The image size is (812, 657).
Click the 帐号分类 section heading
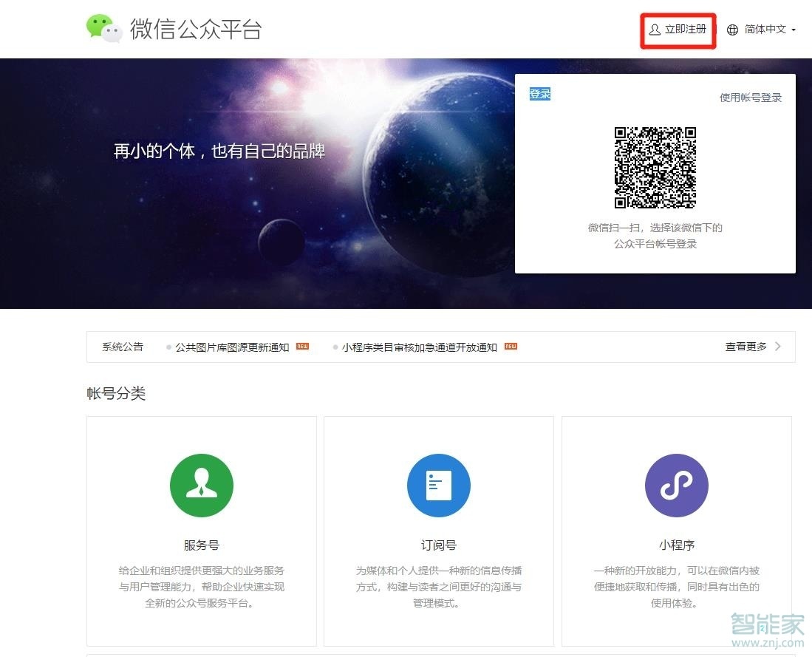[116, 393]
